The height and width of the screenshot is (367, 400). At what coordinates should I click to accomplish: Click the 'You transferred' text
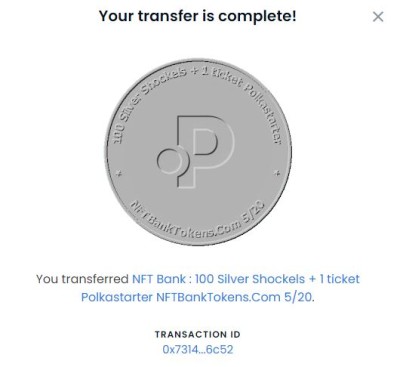click(x=82, y=279)
